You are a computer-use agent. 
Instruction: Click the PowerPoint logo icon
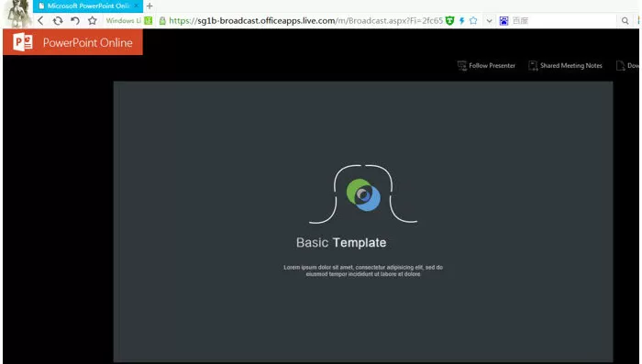pyautogui.click(x=23, y=42)
